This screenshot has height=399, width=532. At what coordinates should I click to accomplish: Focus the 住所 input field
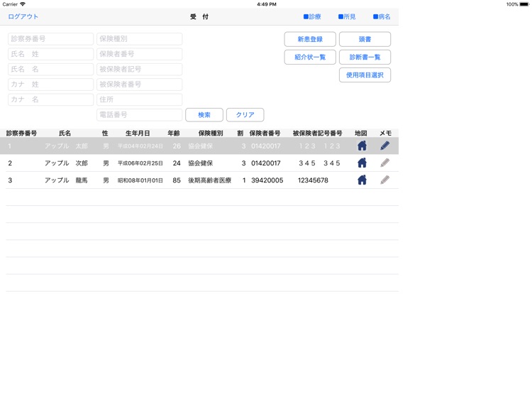coord(140,99)
